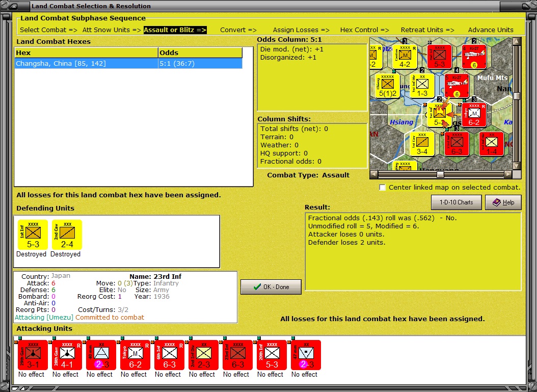Viewport: 537px width, 392px height.
Task: Click the red 5-3 infantry army on the map
Action: pos(439,57)
